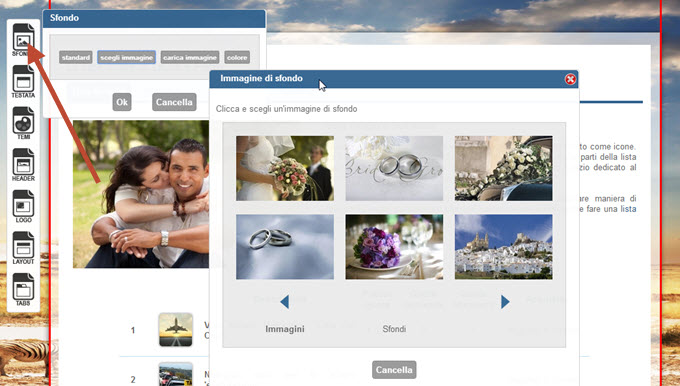Screen dimensions: 680x386
Task: Go to next page of background images
Action: pos(505,302)
